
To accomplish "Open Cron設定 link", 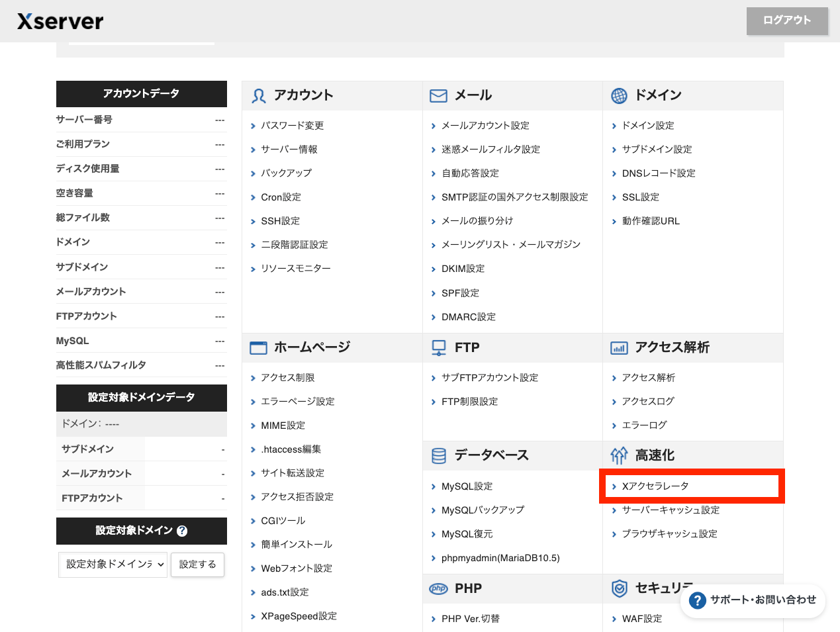I will (281, 197).
